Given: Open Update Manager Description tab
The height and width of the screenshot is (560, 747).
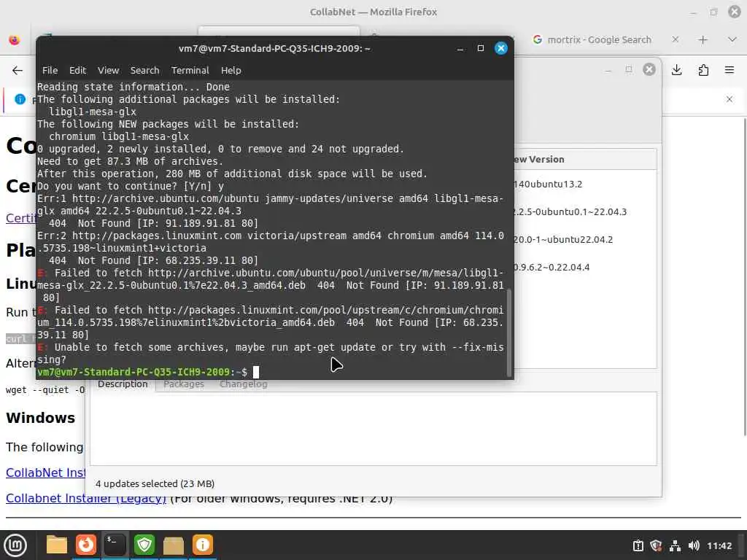Looking at the screenshot, I should tap(123, 384).
